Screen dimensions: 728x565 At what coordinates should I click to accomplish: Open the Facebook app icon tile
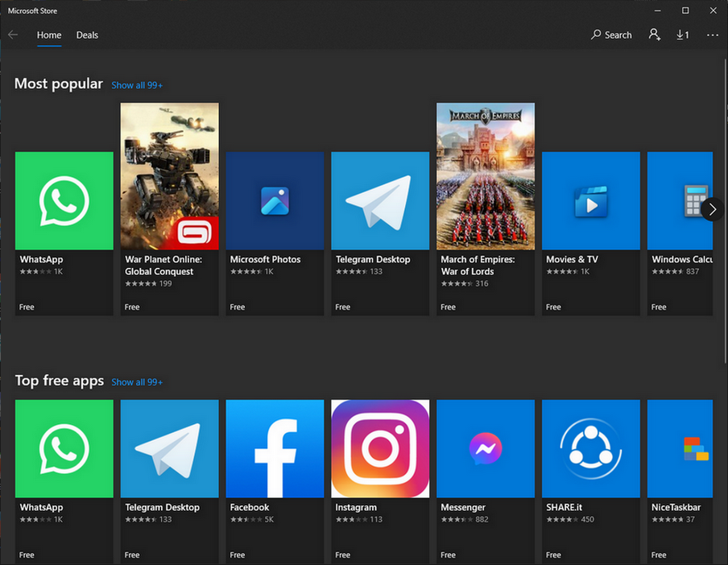coord(275,448)
